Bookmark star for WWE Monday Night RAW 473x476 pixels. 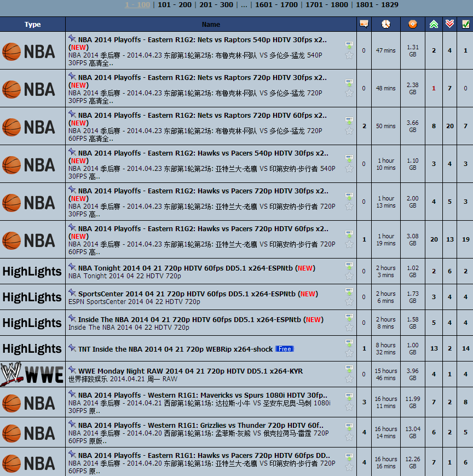[349, 379]
